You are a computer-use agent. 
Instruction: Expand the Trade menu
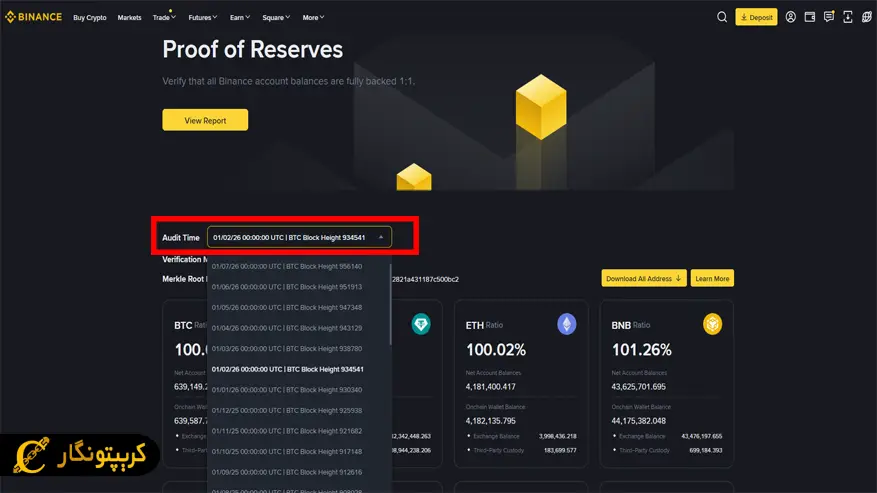[x=164, y=18]
